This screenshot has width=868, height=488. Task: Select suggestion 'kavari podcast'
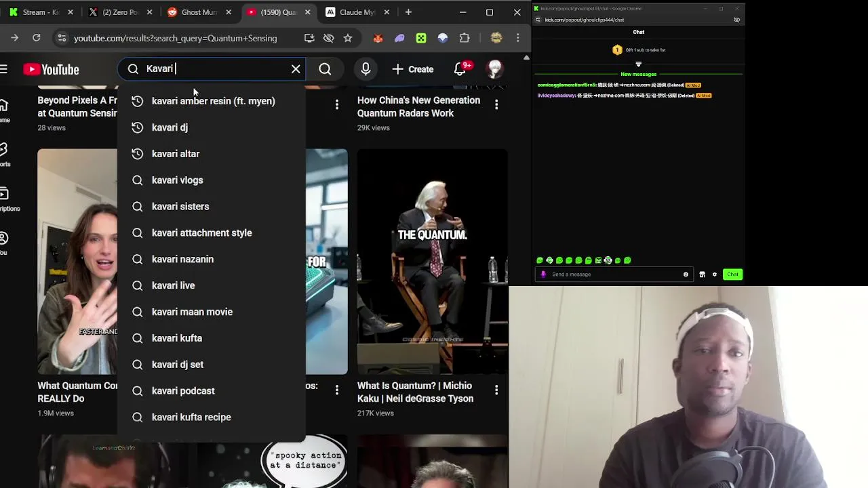212,391
